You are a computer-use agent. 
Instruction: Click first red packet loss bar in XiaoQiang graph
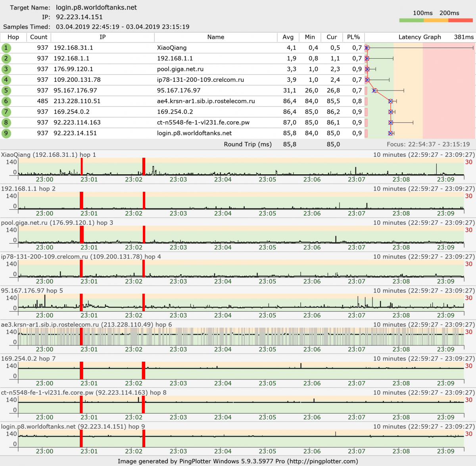pos(81,166)
